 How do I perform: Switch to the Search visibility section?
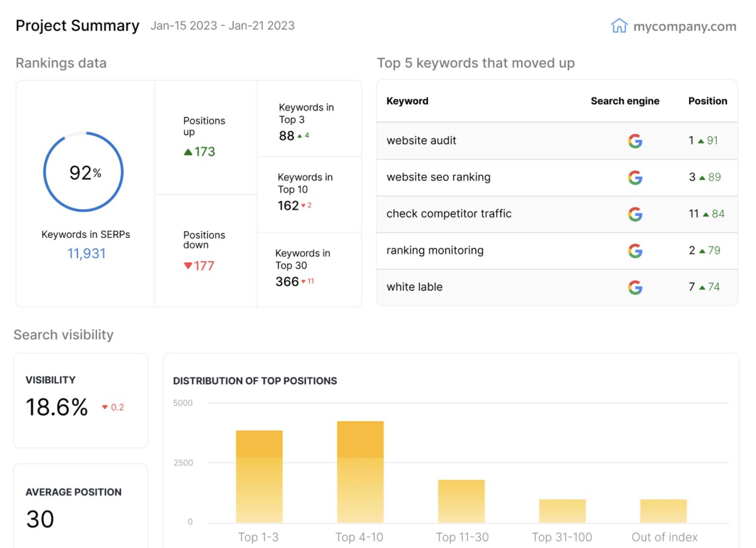click(63, 335)
